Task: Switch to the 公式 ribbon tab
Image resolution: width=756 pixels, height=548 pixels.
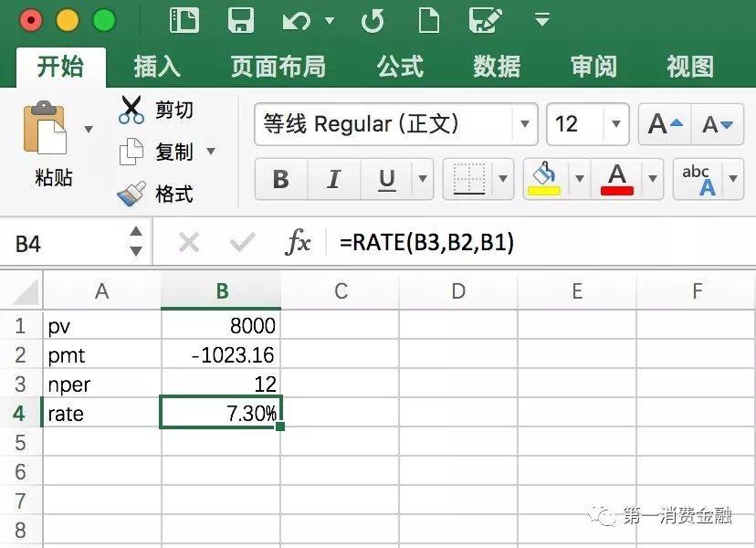Action: click(399, 67)
